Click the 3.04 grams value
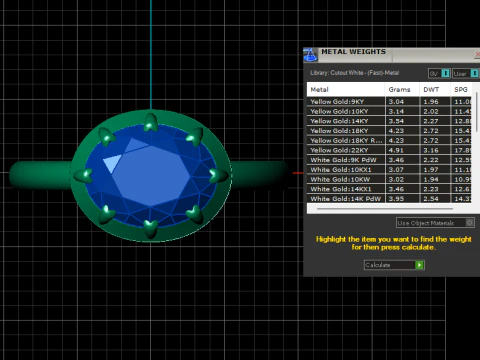Viewport: 480px width, 360px height. (x=396, y=102)
